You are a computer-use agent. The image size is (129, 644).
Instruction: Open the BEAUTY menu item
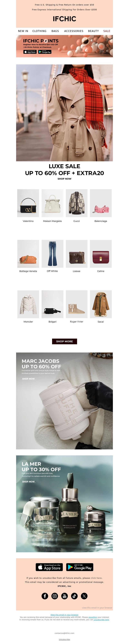coord(93,31)
